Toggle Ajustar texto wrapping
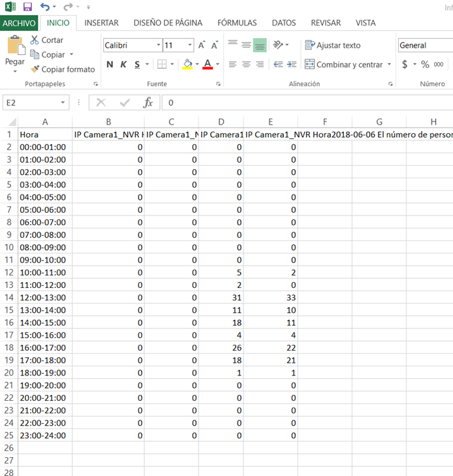Image resolution: width=453 pixels, height=476 pixels. point(332,45)
